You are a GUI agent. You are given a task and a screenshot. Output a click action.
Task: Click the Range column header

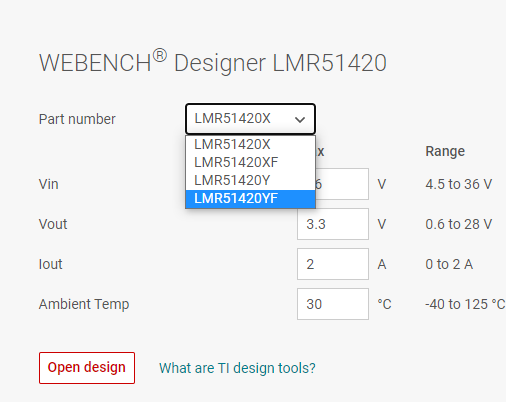[445, 151]
